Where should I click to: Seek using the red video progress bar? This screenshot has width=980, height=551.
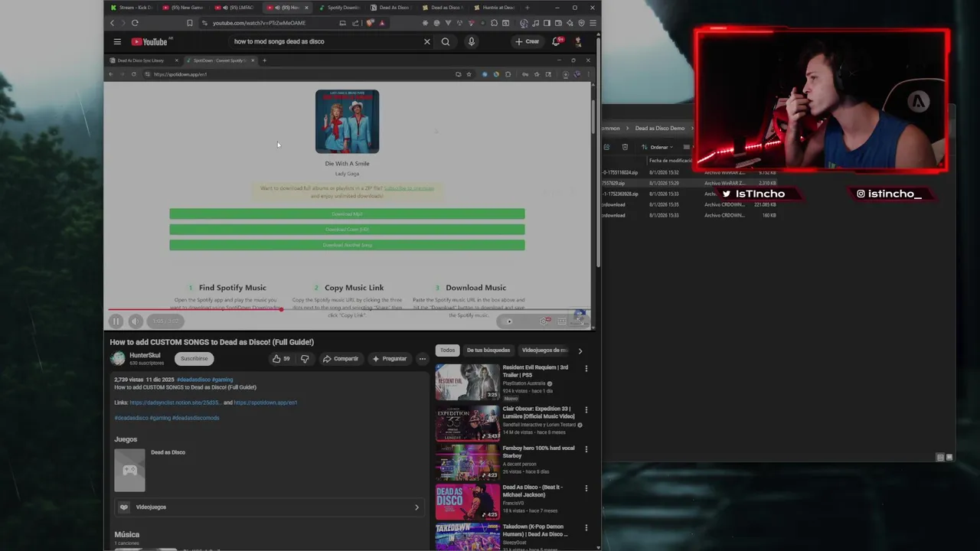(348, 309)
